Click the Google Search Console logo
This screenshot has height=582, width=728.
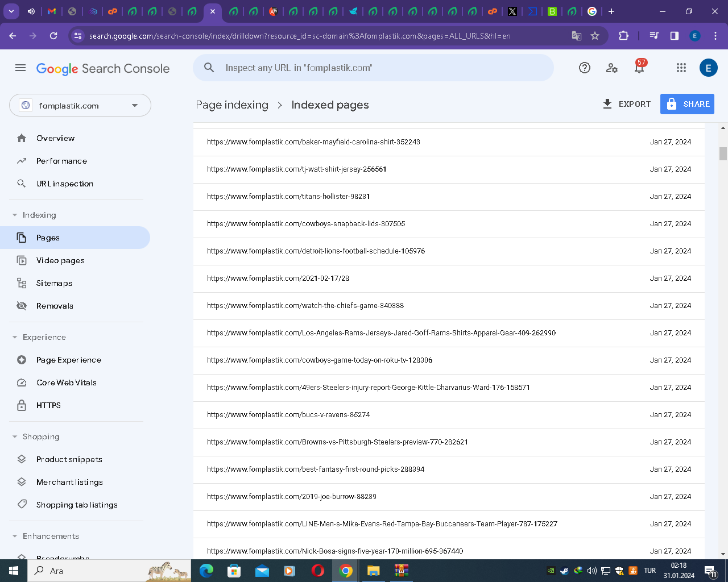pos(103,69)
